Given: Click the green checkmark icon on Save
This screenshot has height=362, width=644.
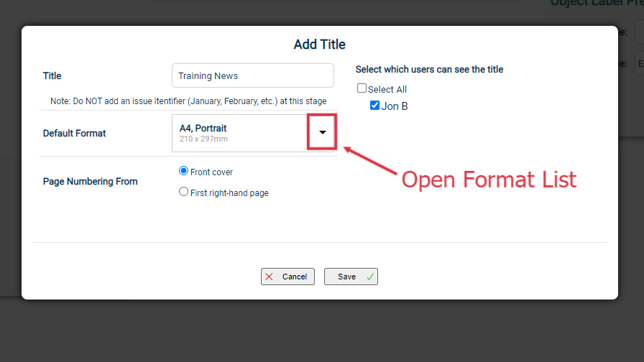Looking at the screenshot, I should tap(370, 277).
